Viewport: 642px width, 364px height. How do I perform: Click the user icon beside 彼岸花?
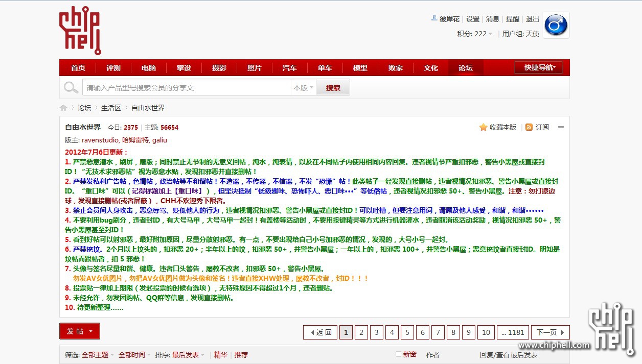[434, 18]
